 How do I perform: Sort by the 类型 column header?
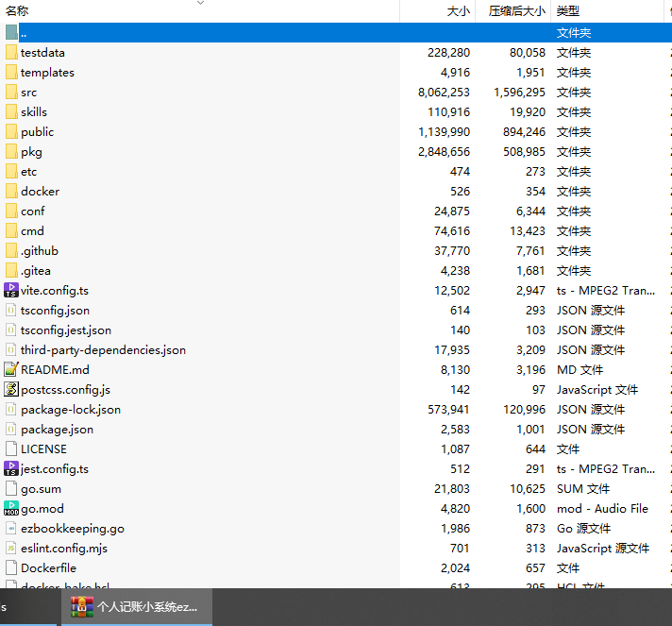567,11
